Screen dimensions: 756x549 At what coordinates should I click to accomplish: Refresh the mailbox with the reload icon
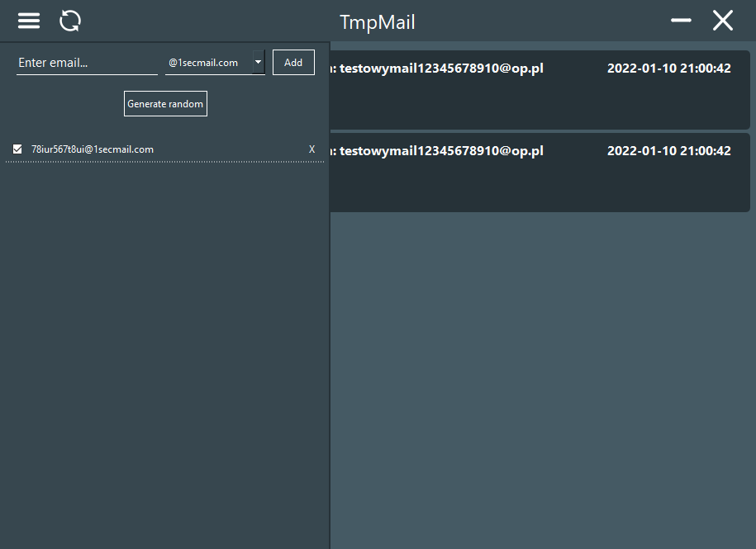[69, 21]
